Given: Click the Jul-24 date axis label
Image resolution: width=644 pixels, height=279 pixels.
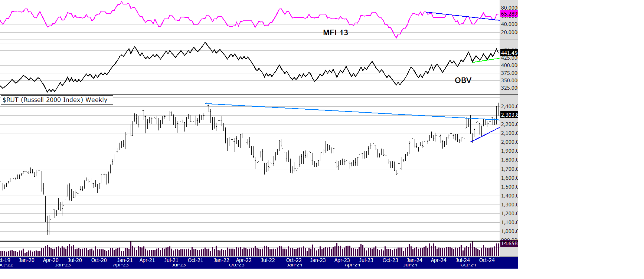Looking at the screenshot, I should click(463, 260).
